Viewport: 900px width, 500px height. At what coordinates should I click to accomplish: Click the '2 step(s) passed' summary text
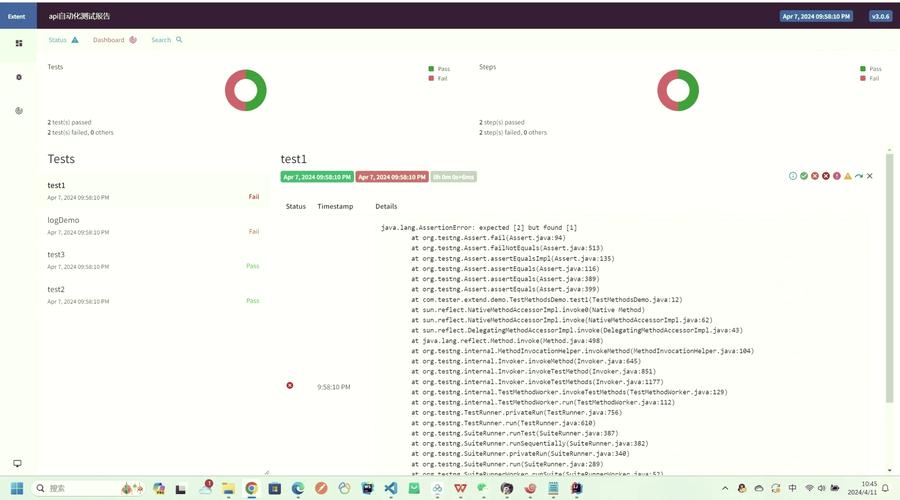pos(502,122)
